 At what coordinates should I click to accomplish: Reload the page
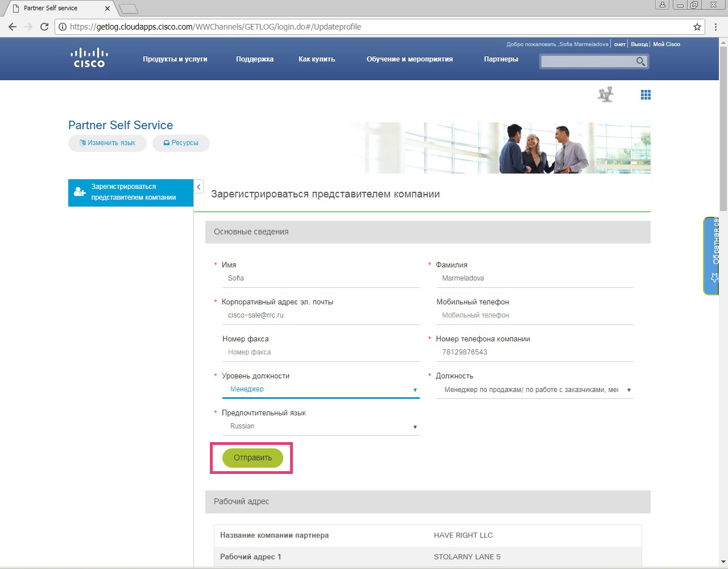point(44,27)
